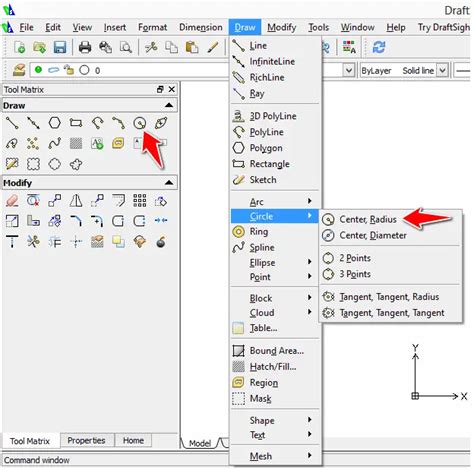This screenshot has height=470, width=474.
Task: Open the Tools menu
Action: click(x=318, y=27)
